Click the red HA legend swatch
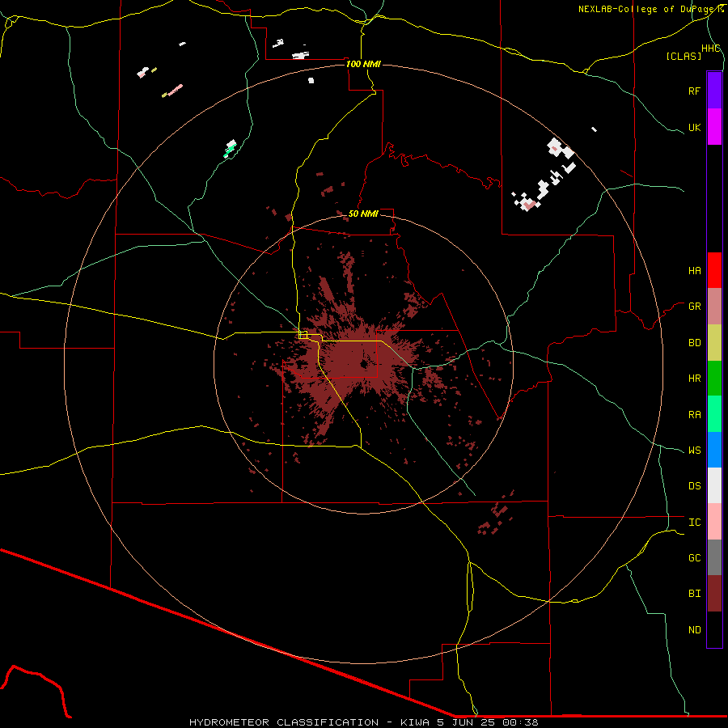 pos(714,270)
